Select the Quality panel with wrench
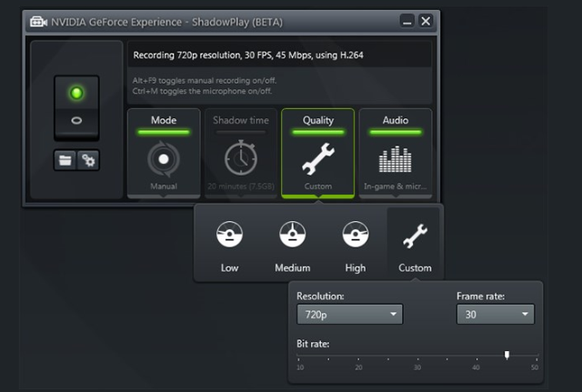This screenshot has height=392, width=582. coord(318,153)
